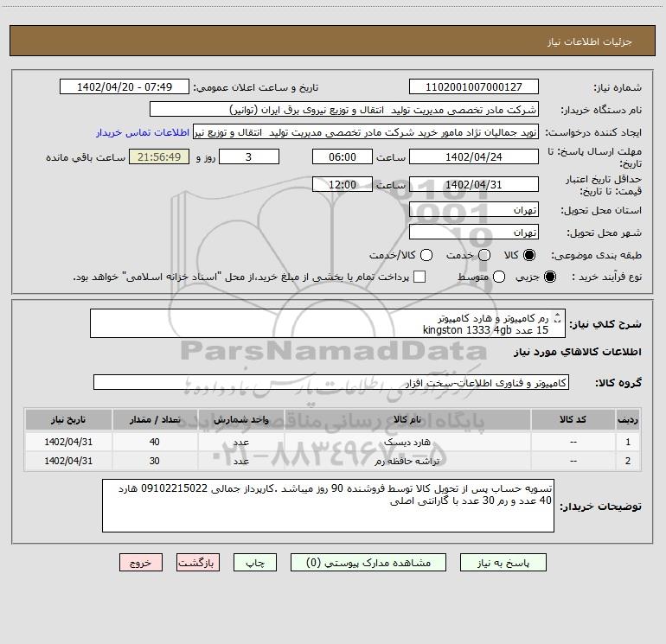
Task: Click the quantity 30 cell
Action: tap(155, 461)
